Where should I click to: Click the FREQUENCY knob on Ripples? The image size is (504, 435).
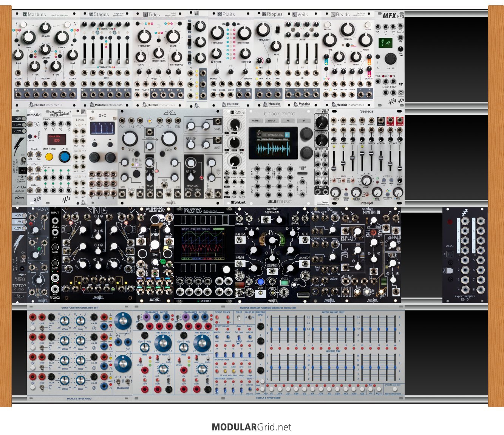(263, 29)
